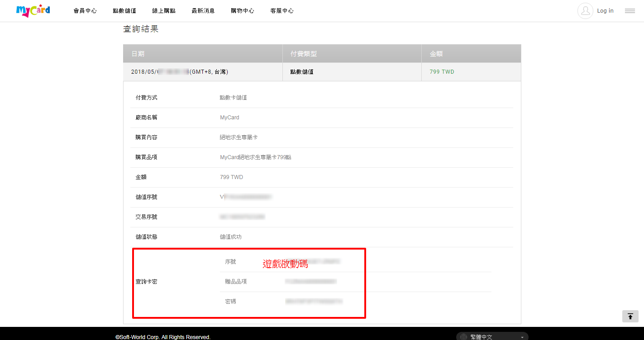The width and height of the screenshot is (644, 340).
Task: Open the 繁體中文 language dropdown
Action: (x=492, y=337)
